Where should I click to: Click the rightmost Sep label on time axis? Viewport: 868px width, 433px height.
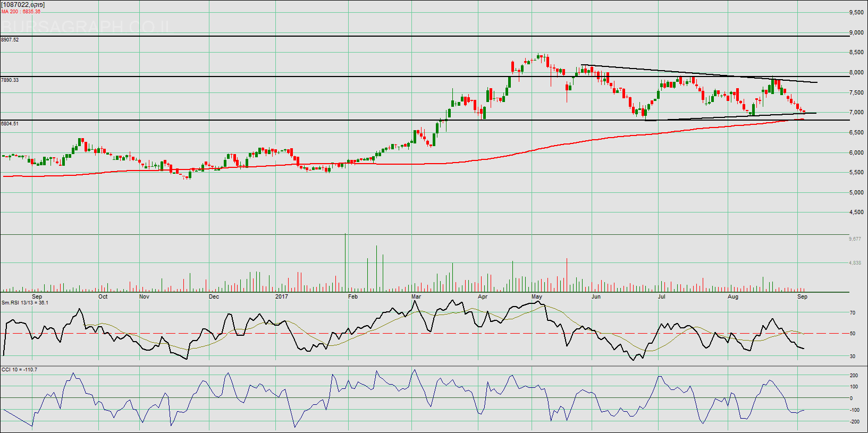802,296
